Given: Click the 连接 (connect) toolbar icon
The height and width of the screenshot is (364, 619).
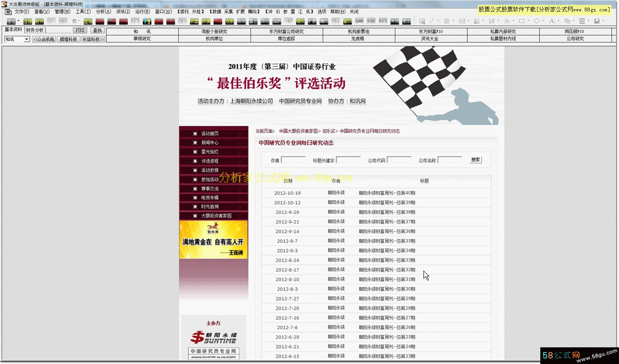Looking at the screenshot, I should coord(28,21).
